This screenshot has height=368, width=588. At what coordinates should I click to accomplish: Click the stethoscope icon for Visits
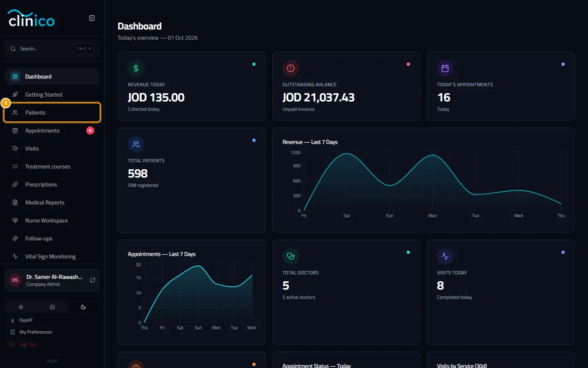(15, 148)
